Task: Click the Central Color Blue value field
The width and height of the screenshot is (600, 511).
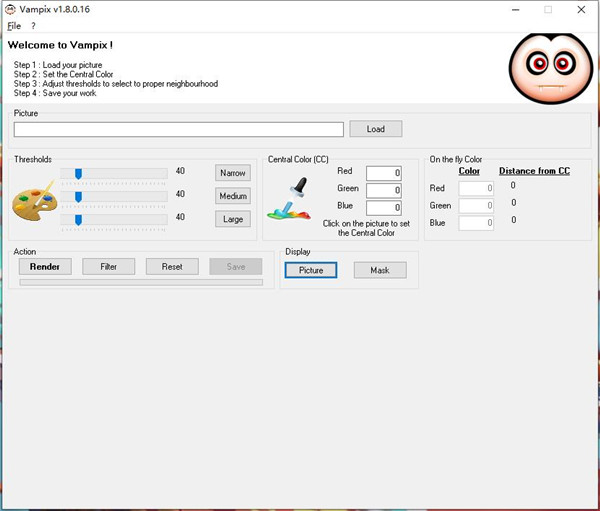Action: point(383,208)
